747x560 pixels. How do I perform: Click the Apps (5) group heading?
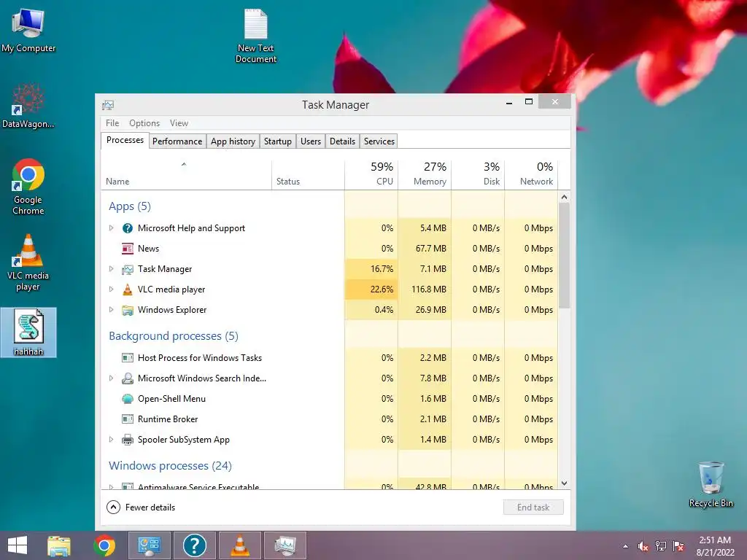point(130,206)
